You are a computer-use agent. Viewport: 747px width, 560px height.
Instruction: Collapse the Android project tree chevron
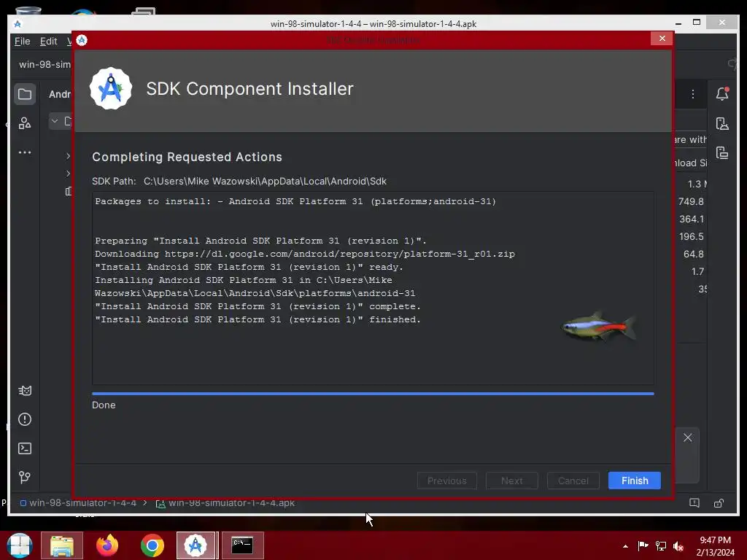pos(55,121)
